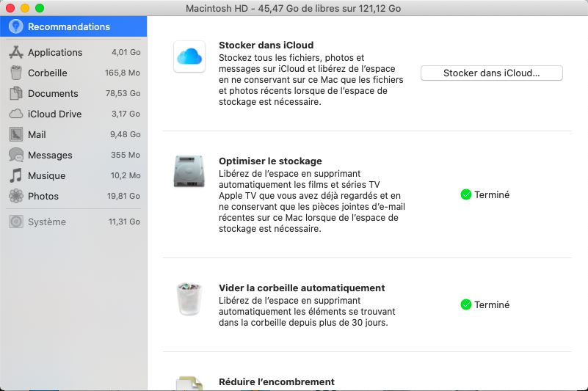The height and width of the screenshot is (391, 588).
Task: Click the Messages speech bubble icon
Action: tap(15, 155)
